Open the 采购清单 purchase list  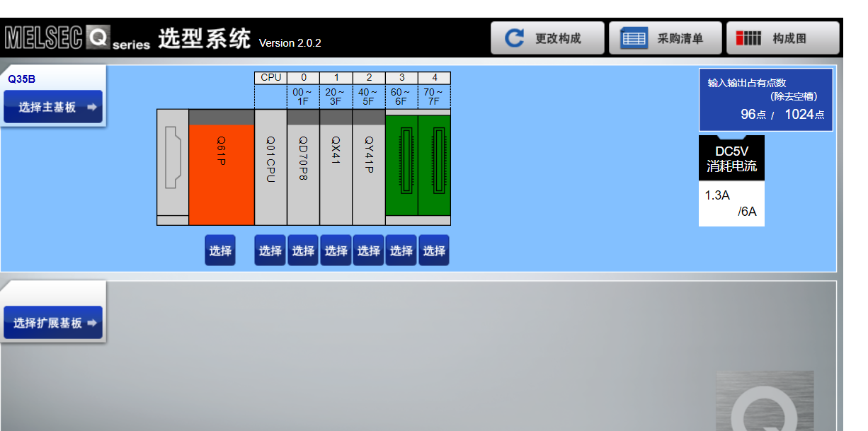coord(665,38)
